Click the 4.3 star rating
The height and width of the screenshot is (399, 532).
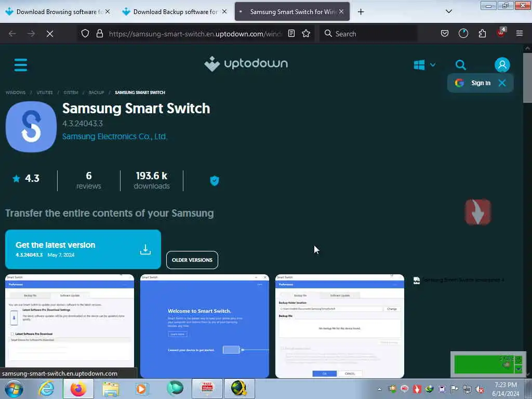[26, 179]
